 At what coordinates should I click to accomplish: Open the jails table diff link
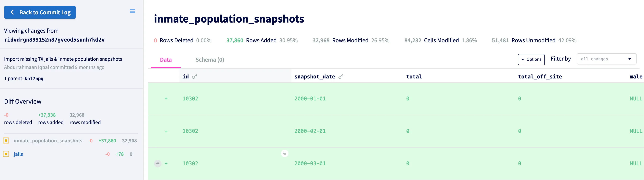tap(18, 154)
